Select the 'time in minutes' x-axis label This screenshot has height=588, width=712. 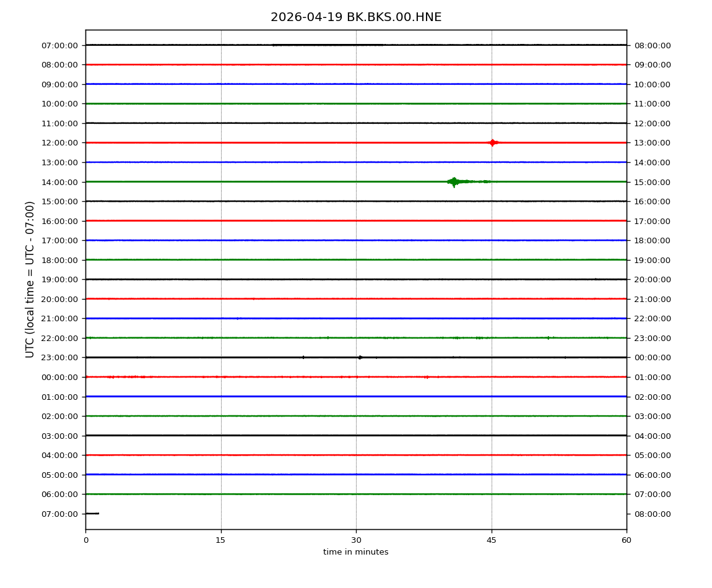pos(356,552)
